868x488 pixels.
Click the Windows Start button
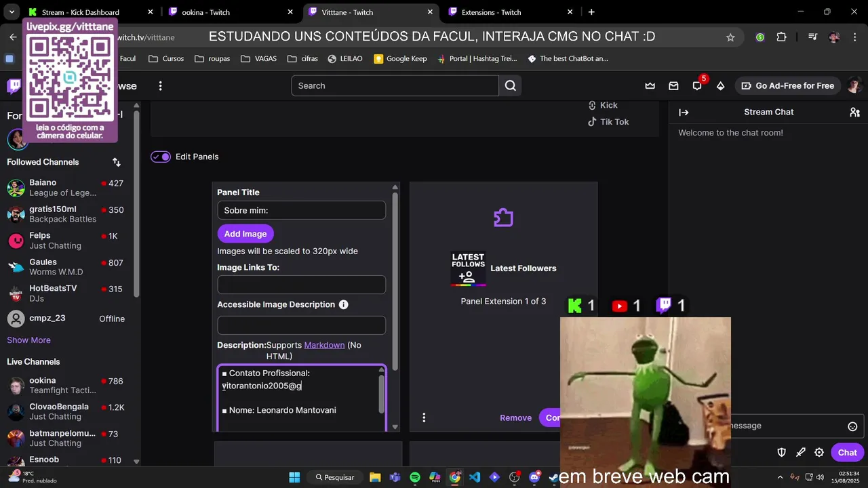294,477
